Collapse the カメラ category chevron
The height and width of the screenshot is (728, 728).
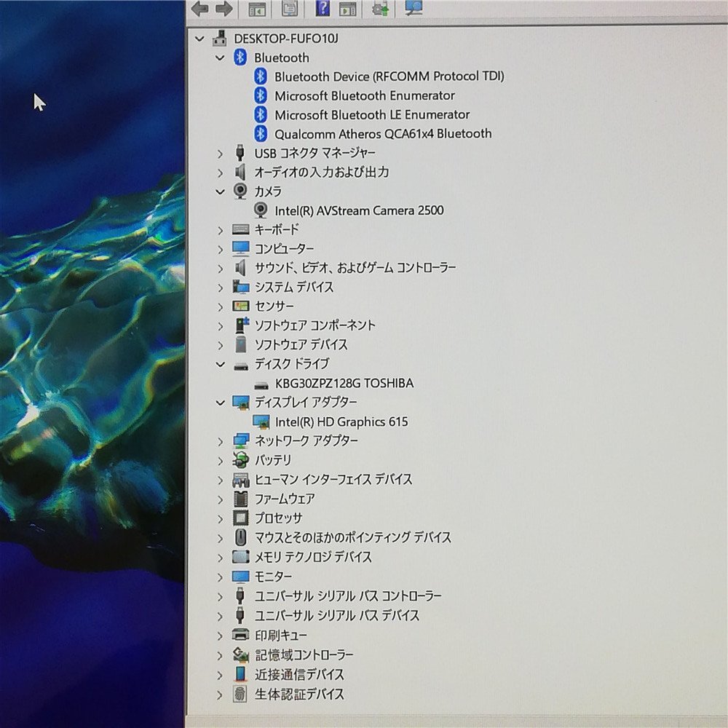tap(220, 191)
